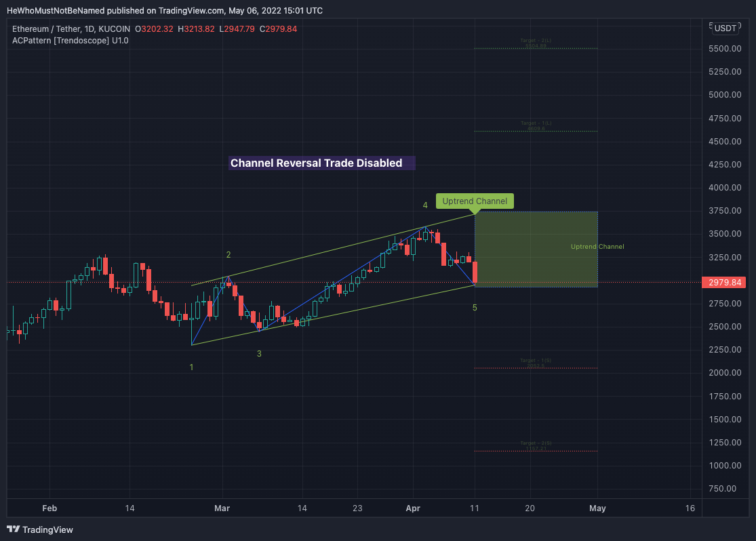
Task: Click the Target - 1(L) 4609.6 label
Action: pyautogui.click(x=536, y=126)
